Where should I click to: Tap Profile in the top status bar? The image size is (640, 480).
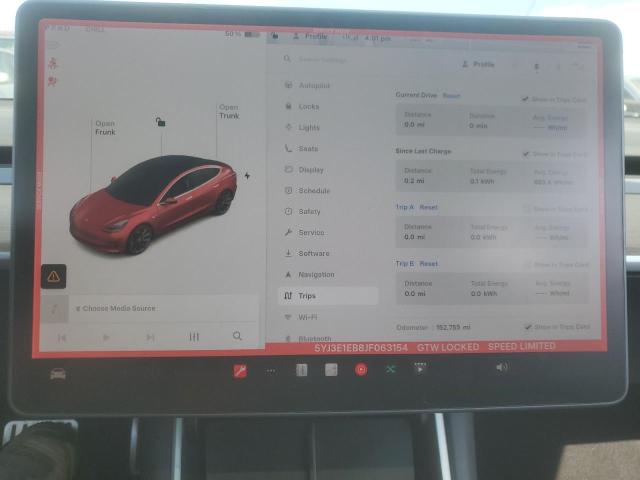pos(311,36)
